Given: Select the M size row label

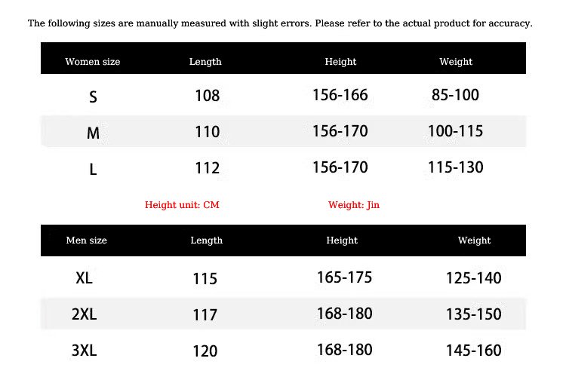Looking at the screenshot, I should (93, 133).
